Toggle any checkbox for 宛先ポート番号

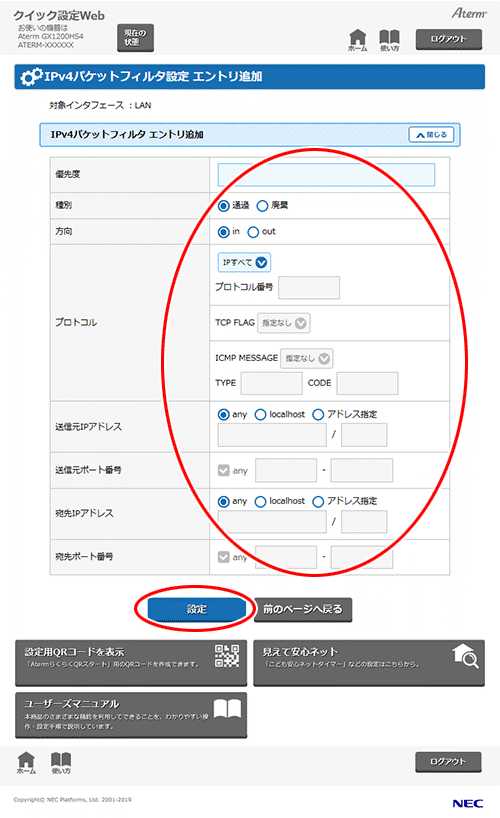[223, 557]
